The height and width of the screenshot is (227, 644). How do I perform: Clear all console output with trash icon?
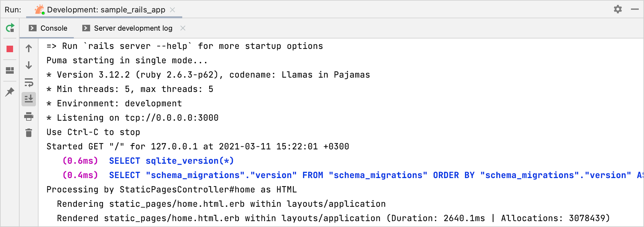[29, 133]
